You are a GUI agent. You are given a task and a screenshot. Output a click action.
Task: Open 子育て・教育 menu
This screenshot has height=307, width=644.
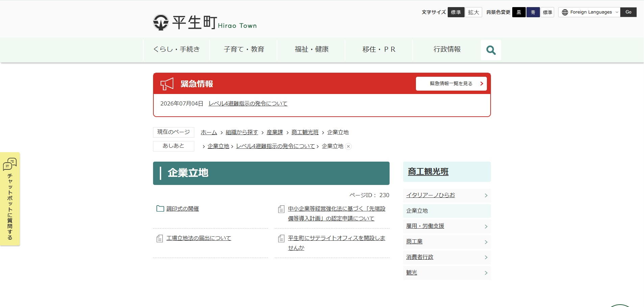[244, 49]
